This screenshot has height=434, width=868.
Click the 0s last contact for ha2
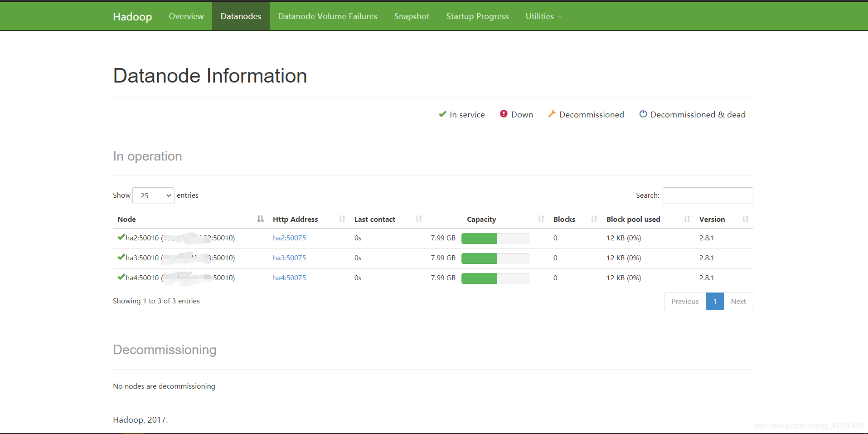358,238
